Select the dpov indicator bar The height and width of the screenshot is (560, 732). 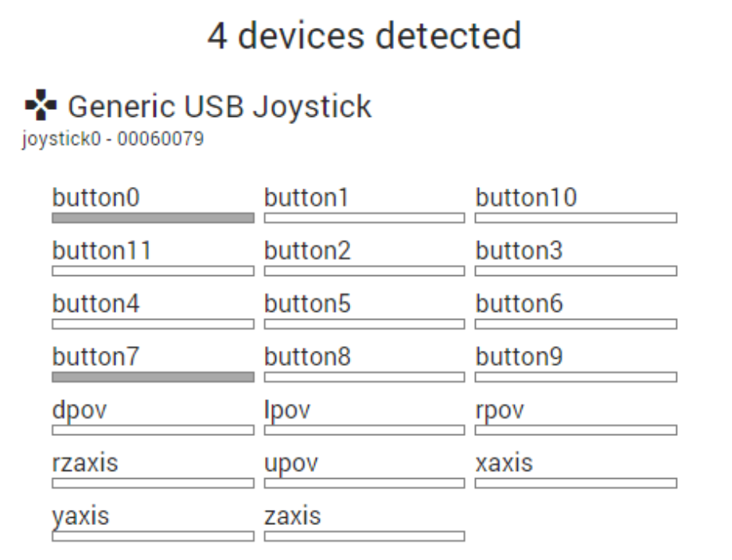(x=153, y=430)
